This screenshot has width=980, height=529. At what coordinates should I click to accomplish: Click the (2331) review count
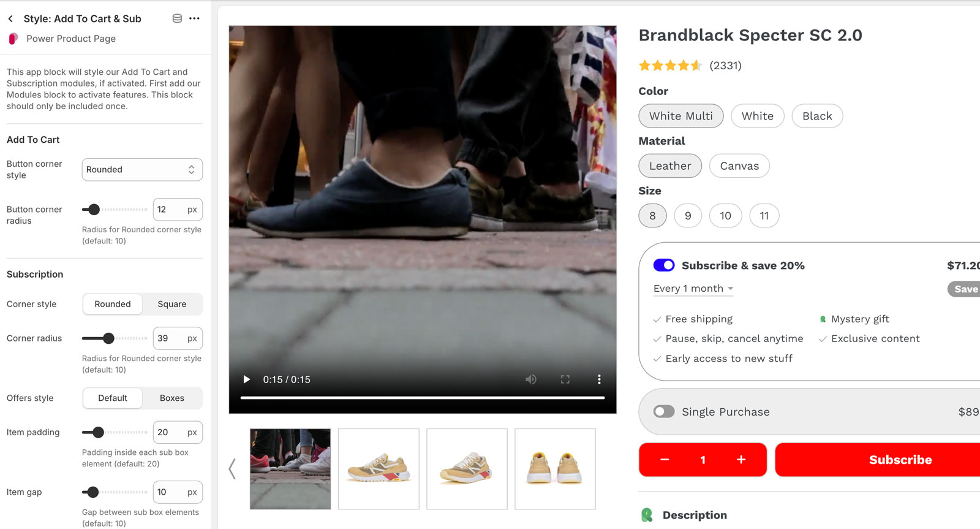725,66
